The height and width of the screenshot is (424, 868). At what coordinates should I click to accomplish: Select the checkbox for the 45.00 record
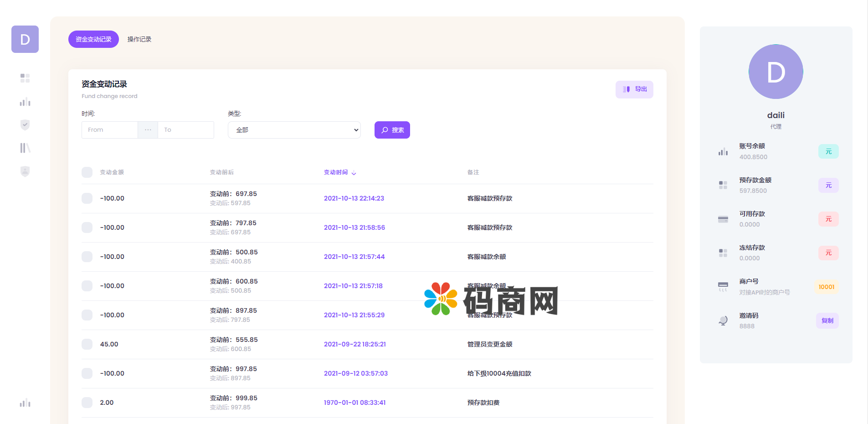click(x=87, y=344)
